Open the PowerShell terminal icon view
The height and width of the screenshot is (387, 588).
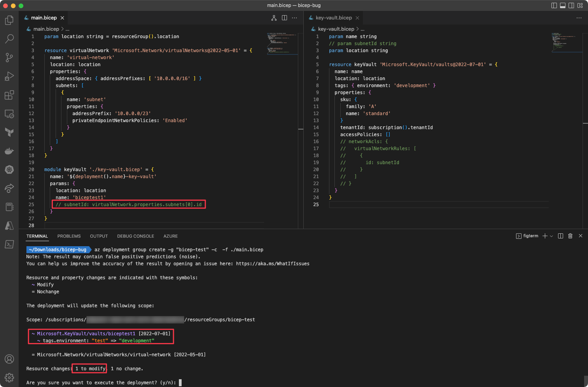(x=9, y=244)
